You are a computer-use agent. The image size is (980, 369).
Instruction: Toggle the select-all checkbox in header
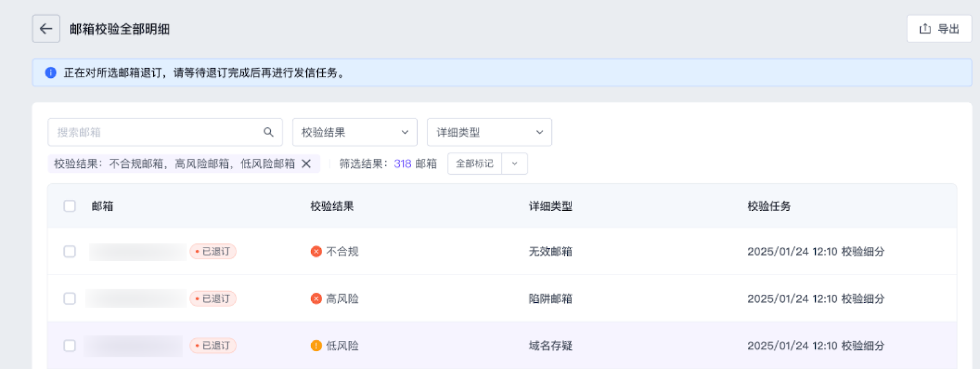click(x=70, y=206)
